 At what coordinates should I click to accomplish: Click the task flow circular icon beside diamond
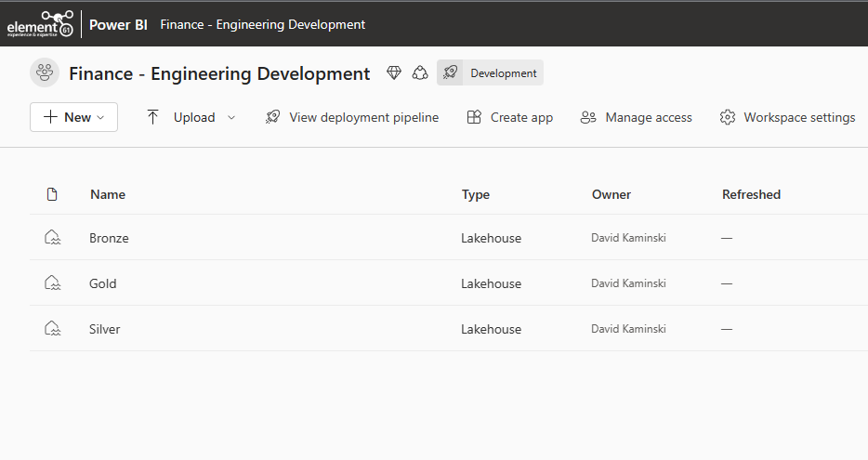click(x=420, y=72)
